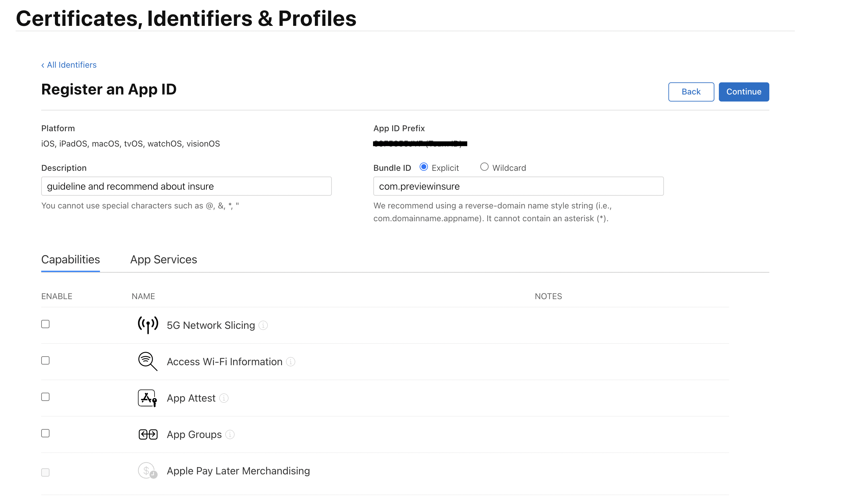Switch to the App Services tab

pos(164,260)
